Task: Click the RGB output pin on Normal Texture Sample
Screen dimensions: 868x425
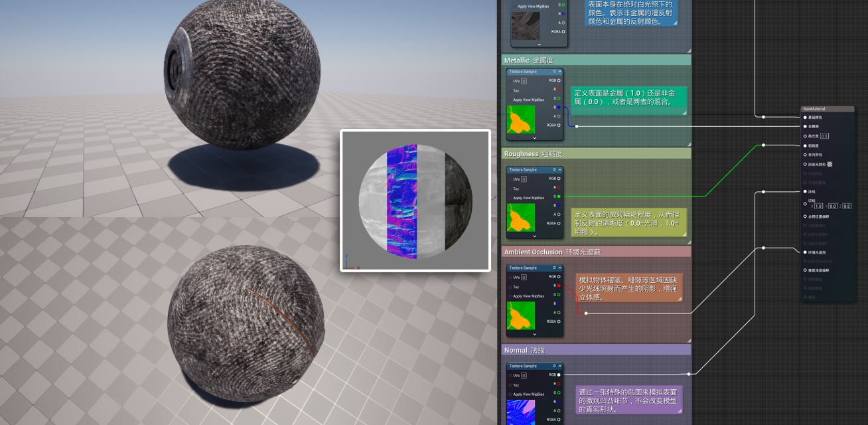Action: point(559,375)
